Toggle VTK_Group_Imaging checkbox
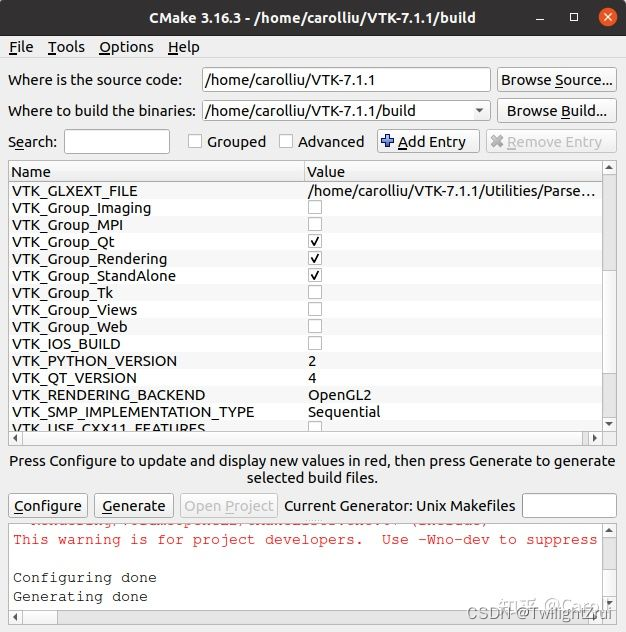This screenshot has height=632, width=626. (315, 208)
